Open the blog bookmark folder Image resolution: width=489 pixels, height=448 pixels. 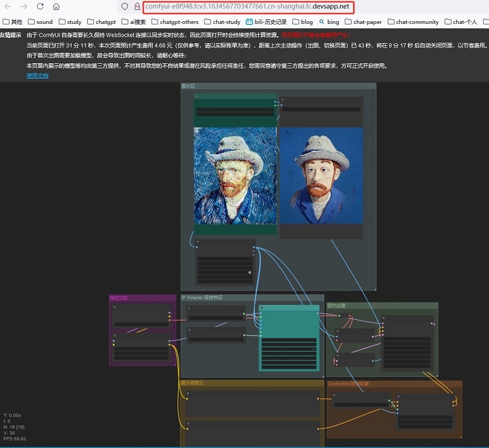coord(303,22)
